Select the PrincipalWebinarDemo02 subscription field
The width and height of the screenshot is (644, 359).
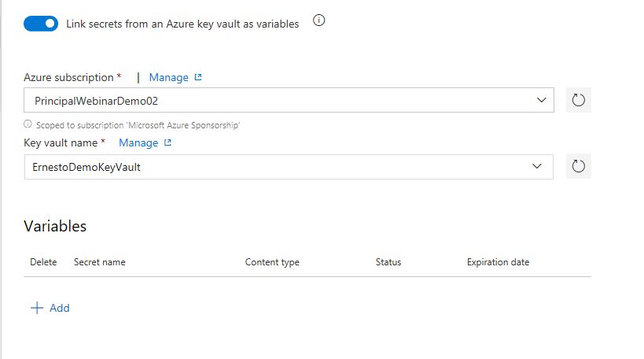(x=289, y=100)
